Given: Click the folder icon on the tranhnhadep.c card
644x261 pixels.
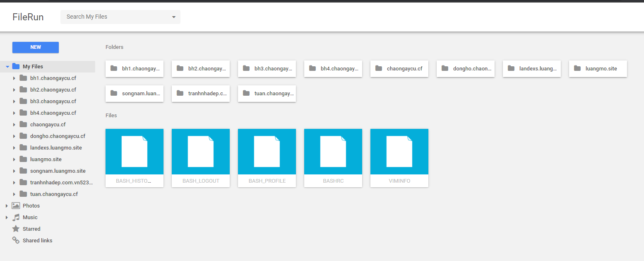Looking at the screenshot, I should tap(180, 93).
